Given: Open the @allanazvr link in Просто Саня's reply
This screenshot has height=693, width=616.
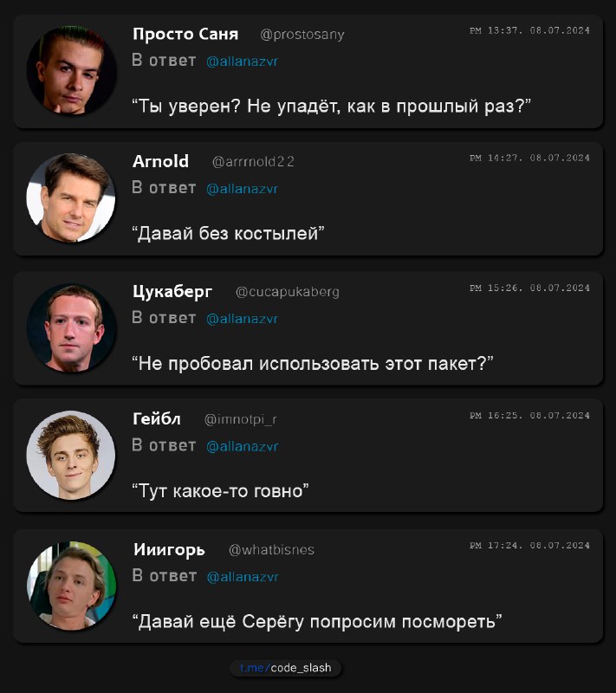Looking at the screenshot, I should tap(243, 62).
